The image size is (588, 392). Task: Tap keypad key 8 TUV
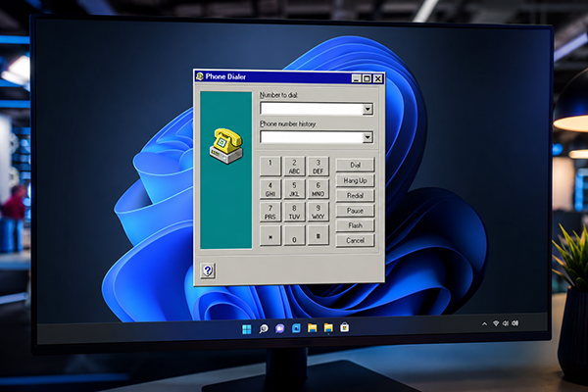tap(294, 213)
